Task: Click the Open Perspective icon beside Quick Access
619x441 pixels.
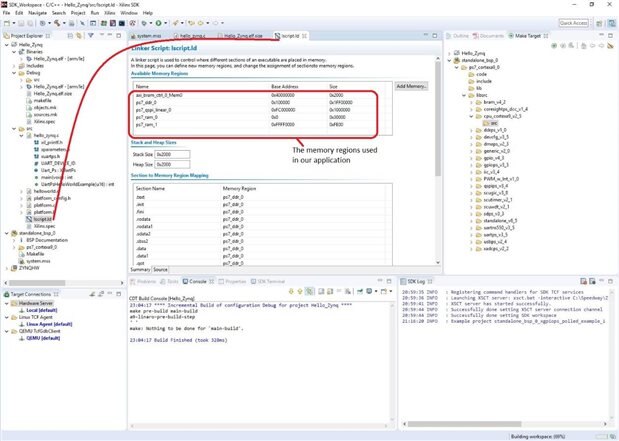Action: click(600, 22)
